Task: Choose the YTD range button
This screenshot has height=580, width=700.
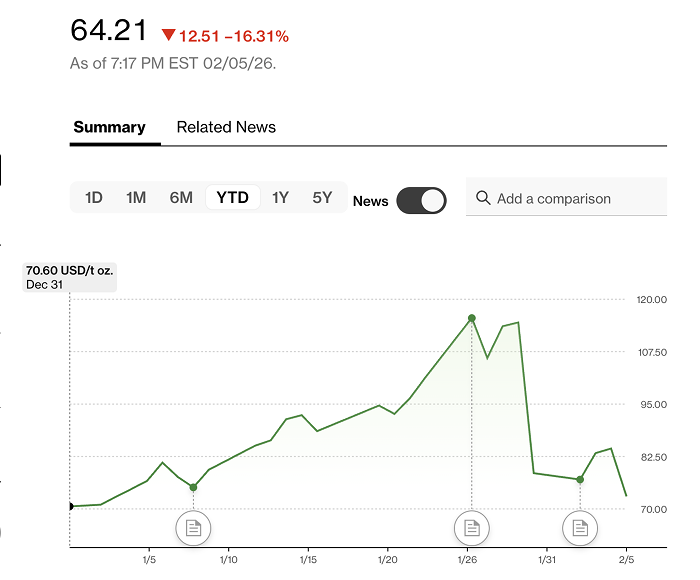Action: point(233,197)
